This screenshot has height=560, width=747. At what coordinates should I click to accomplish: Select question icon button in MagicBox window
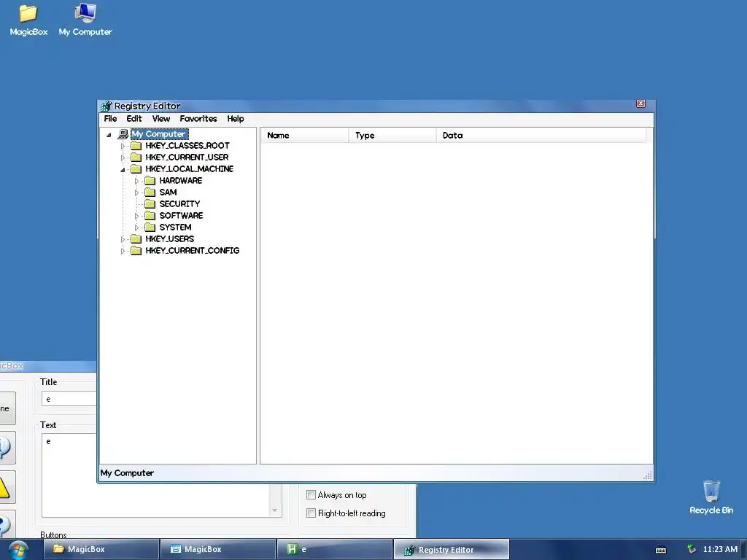tap(6, 524)
